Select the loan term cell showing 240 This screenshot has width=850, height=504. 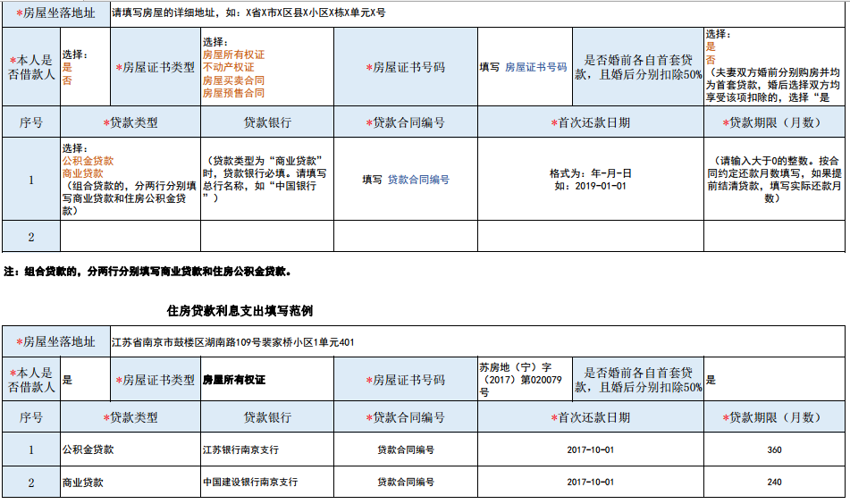pos(774,482)
